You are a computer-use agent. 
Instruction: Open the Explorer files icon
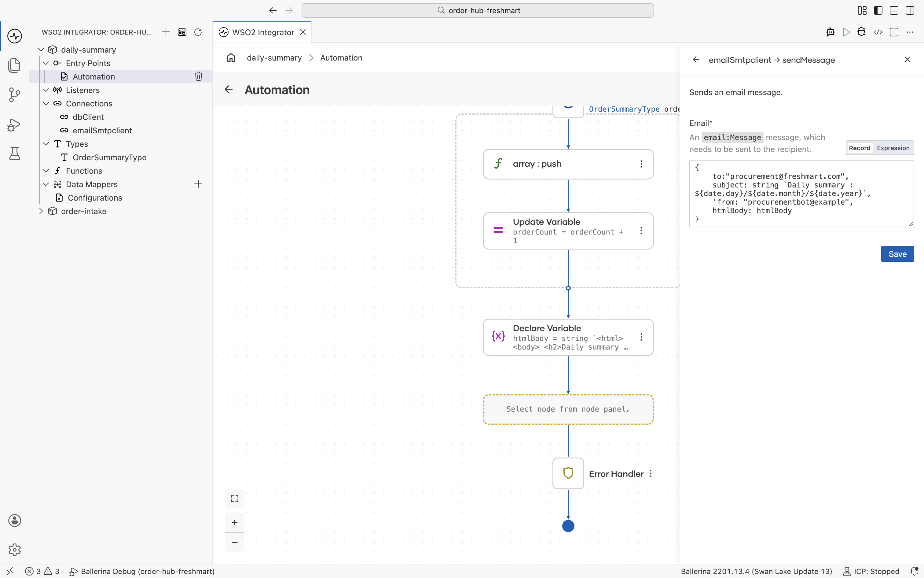(x=14, y=65)
